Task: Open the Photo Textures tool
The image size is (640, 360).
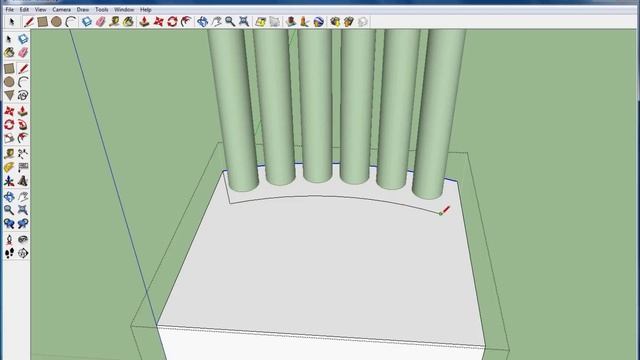Action: tap(304, 22)
